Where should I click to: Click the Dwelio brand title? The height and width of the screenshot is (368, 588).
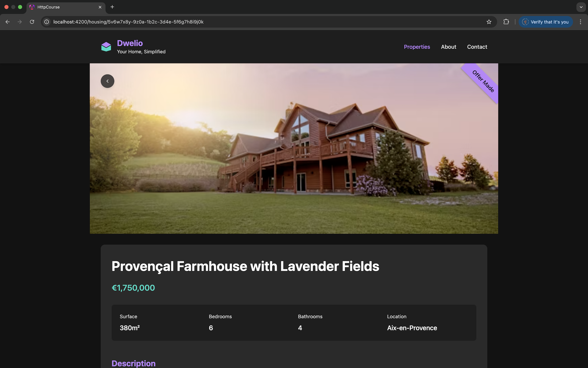pos(130,43)
